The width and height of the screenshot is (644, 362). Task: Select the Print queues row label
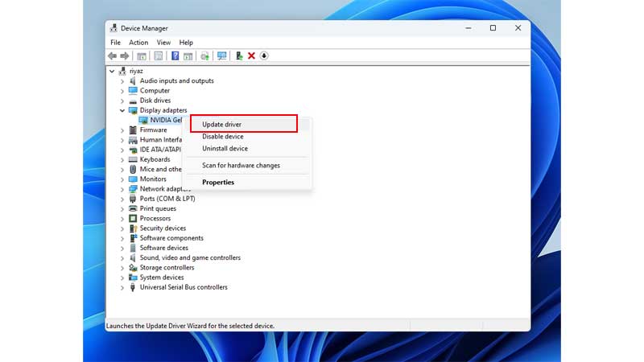pyautogui.click(x=158, y=208)
